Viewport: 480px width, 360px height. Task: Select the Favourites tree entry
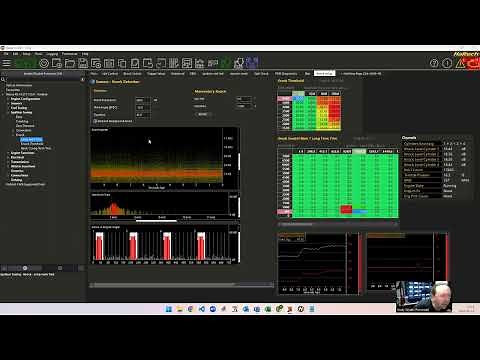point(13,90)
